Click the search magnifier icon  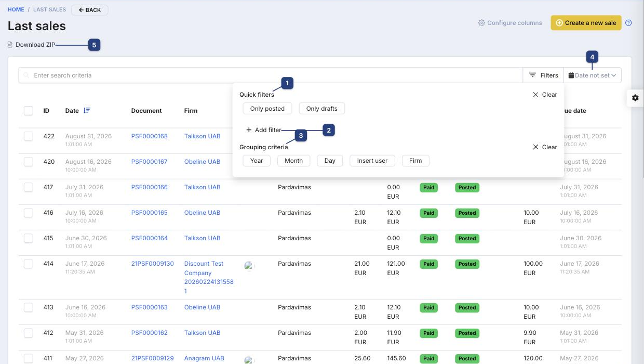26,75
